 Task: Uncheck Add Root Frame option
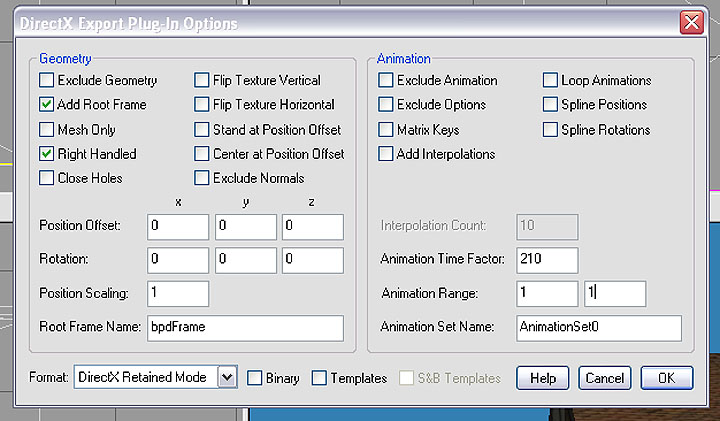coord(46,105)
